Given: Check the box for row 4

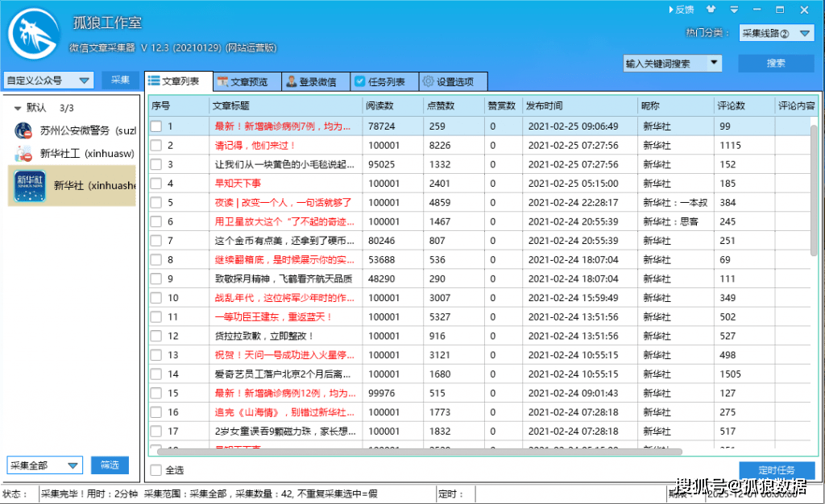Looking at the screenshot, I should tap(156, 184).
